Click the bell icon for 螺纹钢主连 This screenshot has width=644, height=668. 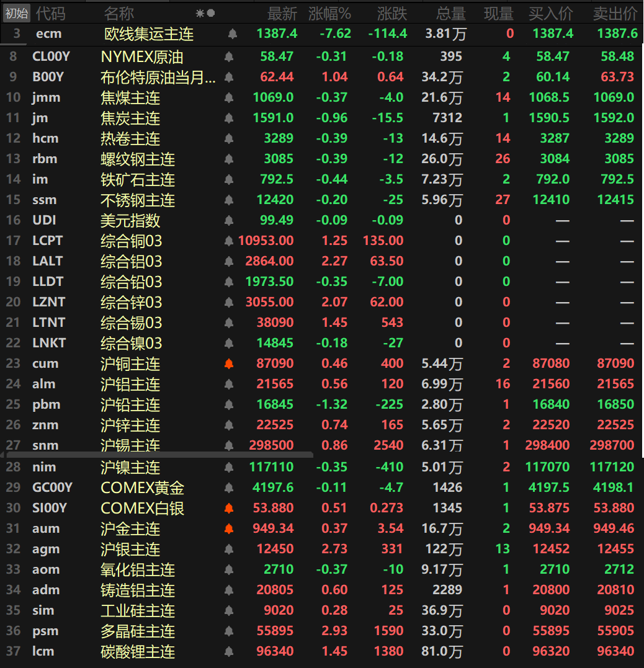click(x=228, y=158)
